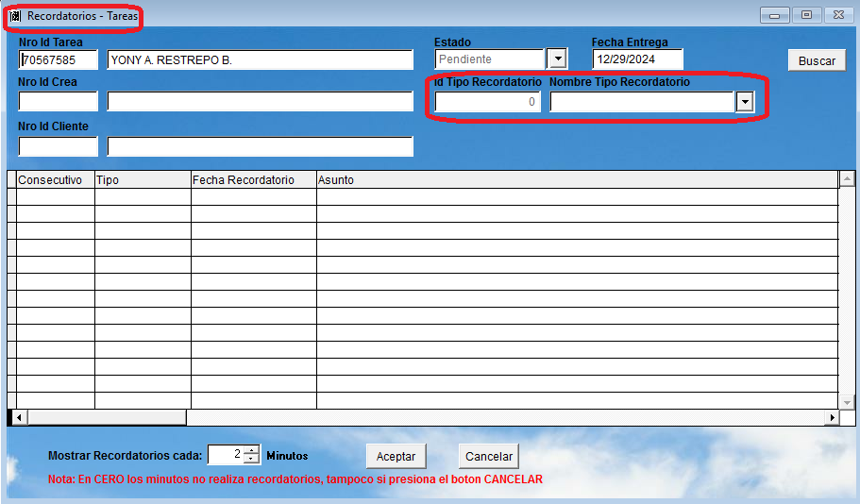
Task: Click the horizontal scrollbar thumb
Action: 107,418
